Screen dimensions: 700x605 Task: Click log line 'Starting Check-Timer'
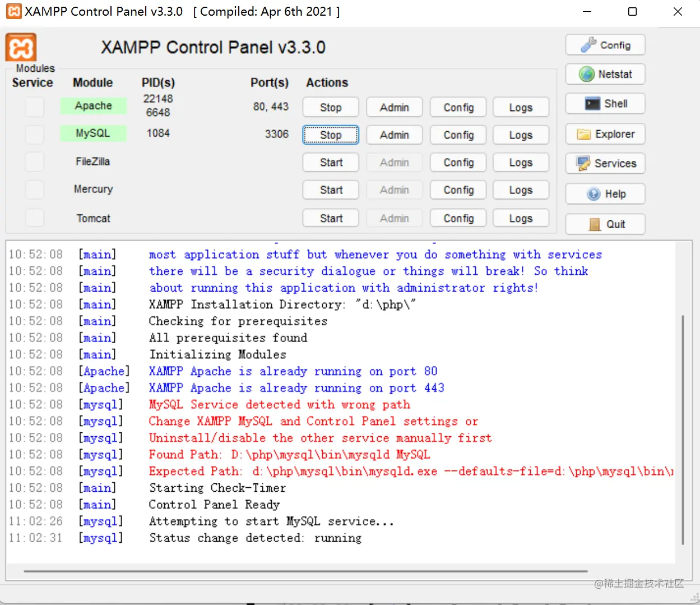coord(217,488)
